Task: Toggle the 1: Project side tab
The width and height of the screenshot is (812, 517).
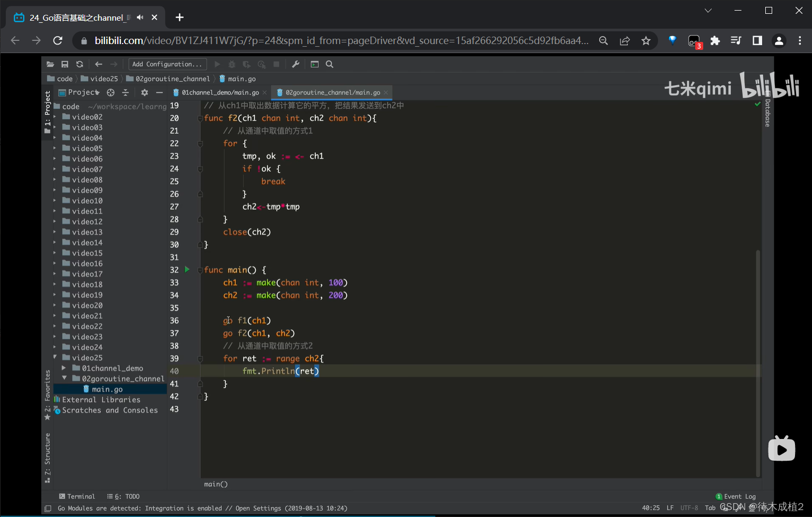Action: tap(48, 112)
